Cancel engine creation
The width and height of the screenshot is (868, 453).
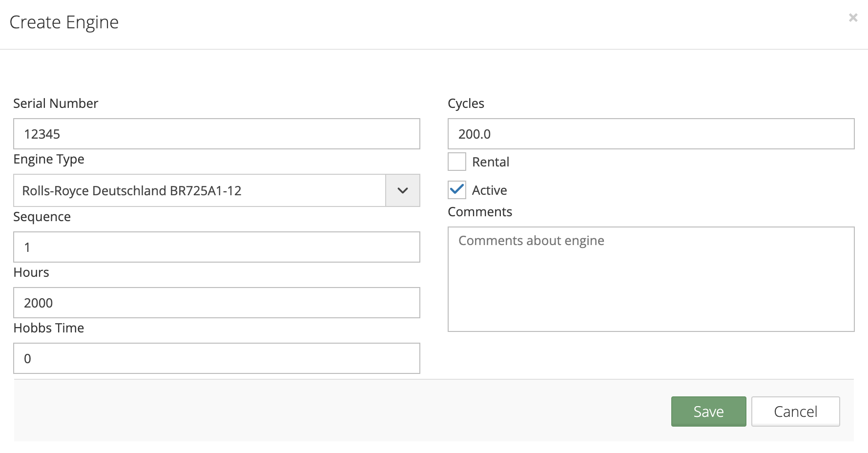coord(795,412)
